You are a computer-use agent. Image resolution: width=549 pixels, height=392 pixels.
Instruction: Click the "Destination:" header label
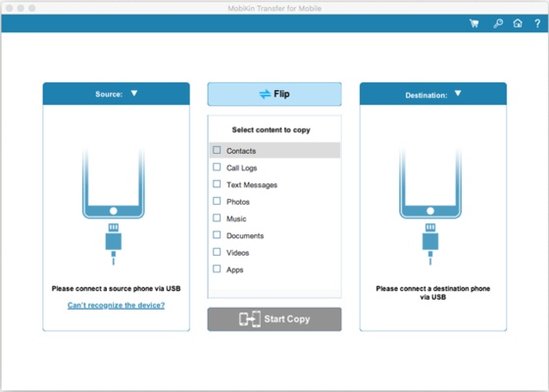pyautogui.click(x=426, y=95)
